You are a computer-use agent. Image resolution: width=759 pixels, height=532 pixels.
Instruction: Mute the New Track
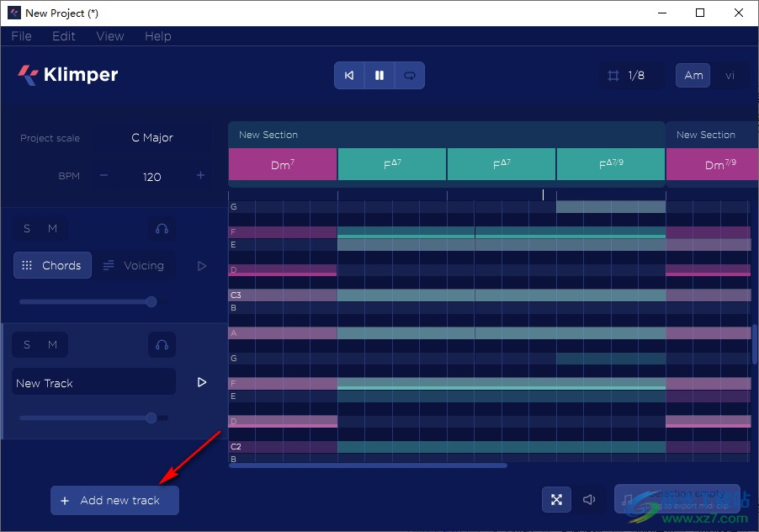point(52,344)
